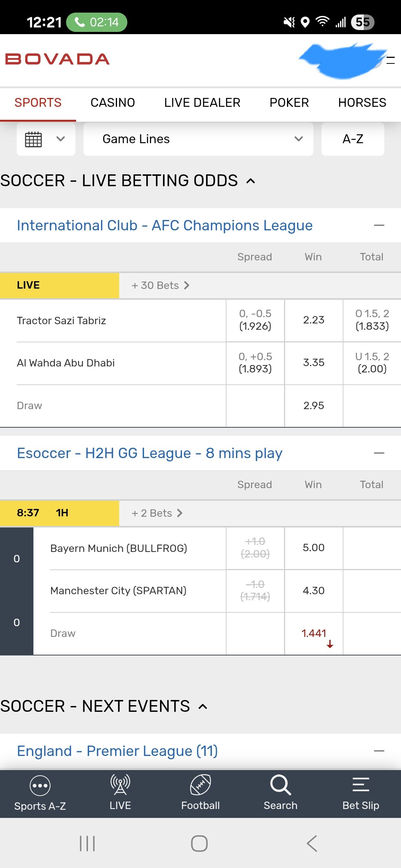Select Over 1.5, 2 total odds
Screen dimensions: 401x868
pyautogui.click(x=372, y=320)
